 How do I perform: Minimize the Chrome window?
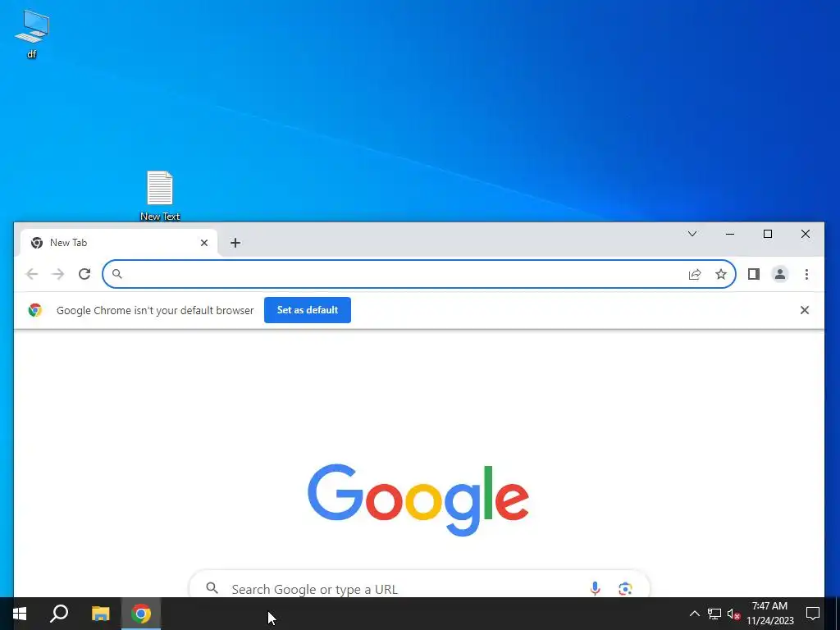[x=729, y=234]
